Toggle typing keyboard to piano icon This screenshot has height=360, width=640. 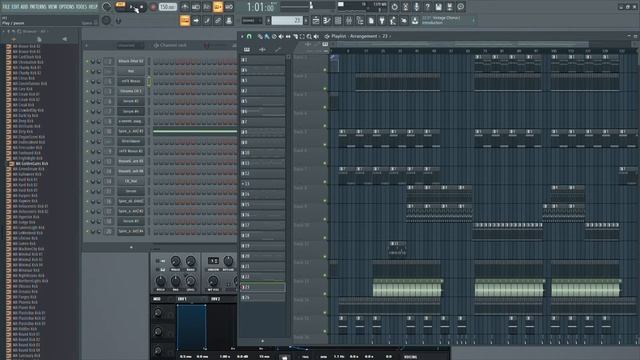[x=184, y=20]
